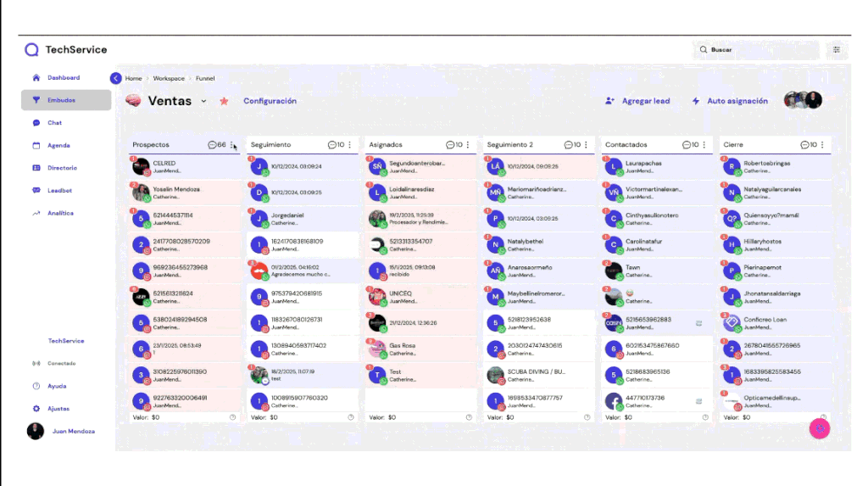Screen dimensions: 868x486
Task: Open the Prospectos column three-dot menu
Action: pyautogui.click(x=232, y=145)
